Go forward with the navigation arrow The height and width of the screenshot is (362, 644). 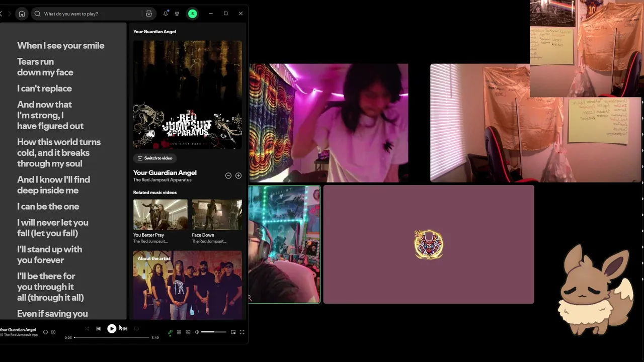(x=9, y=14)
